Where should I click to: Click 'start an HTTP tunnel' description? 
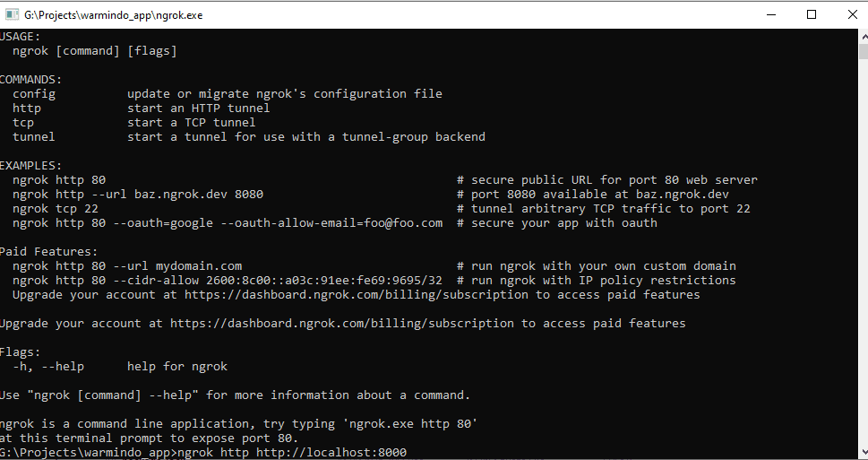coord(199,108)
